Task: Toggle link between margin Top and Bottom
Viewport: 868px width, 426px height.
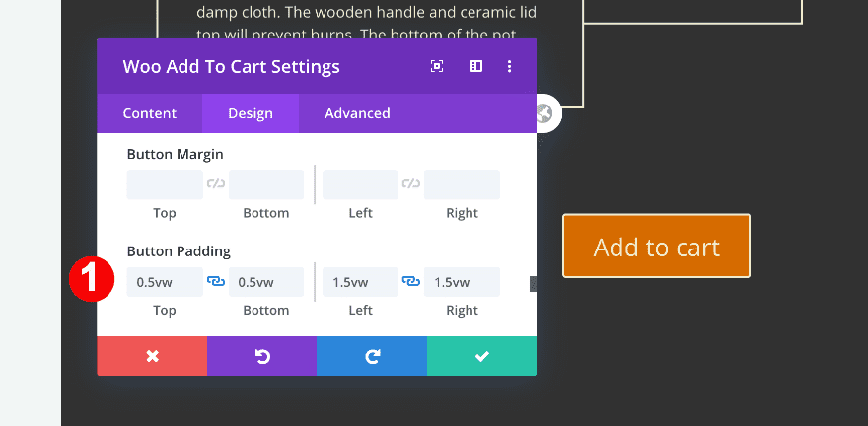Action: [216, 184]
